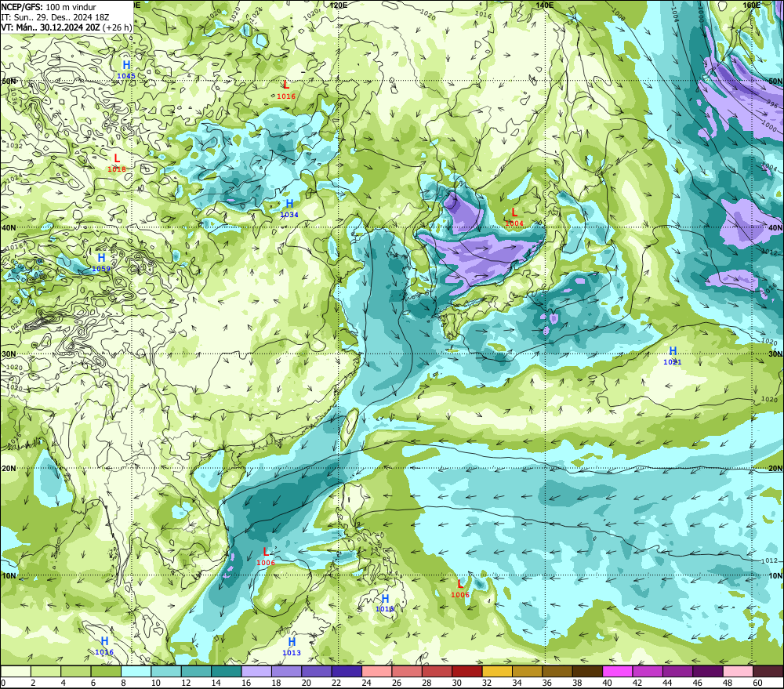Select the maroon 60+ legend swatch
Screen dimensions: 784x689
pos(768,671)
